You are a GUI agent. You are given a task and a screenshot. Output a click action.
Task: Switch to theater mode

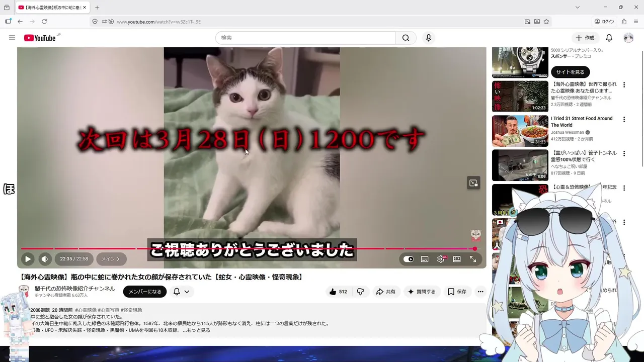pos(457,259)
